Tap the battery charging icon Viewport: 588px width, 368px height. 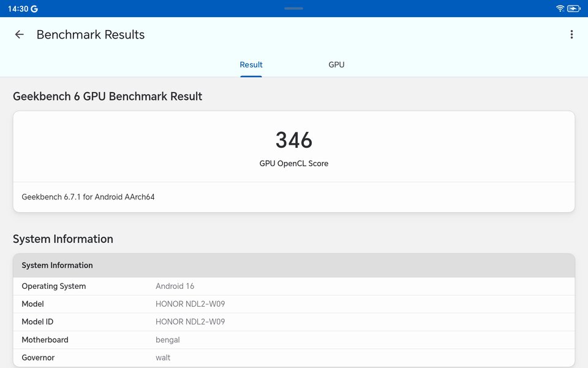click(x=574, y=8)
